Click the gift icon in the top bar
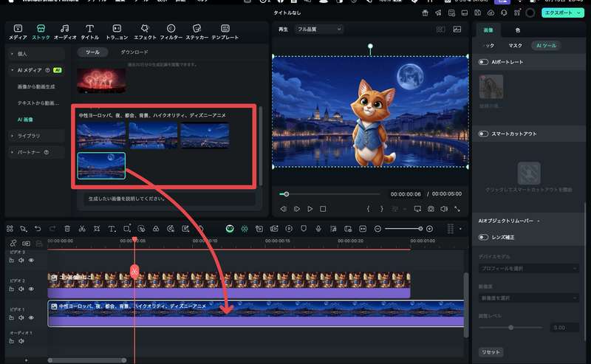 click(x=426, y=13)
